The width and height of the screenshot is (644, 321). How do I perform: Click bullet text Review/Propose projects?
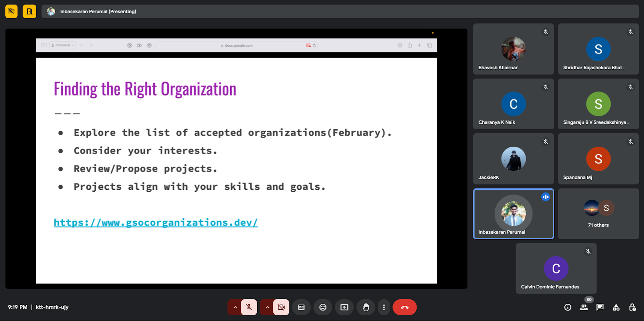pos(145,169)
